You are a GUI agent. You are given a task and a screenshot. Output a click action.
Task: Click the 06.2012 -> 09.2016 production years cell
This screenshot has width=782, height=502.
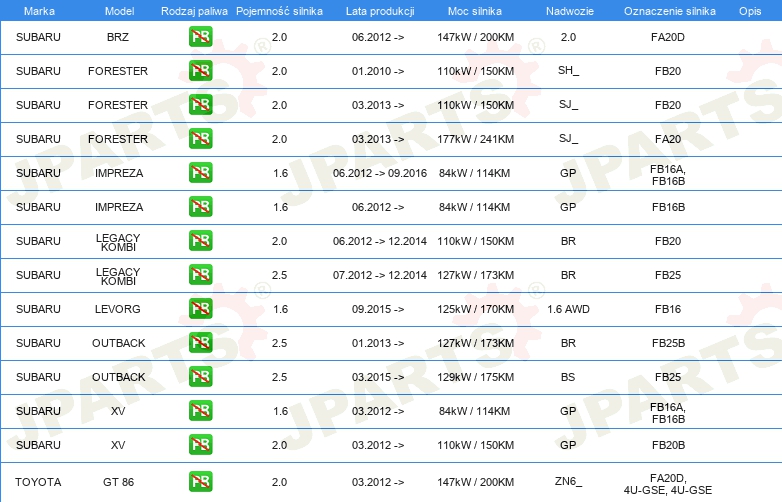[x=380, y=173]
